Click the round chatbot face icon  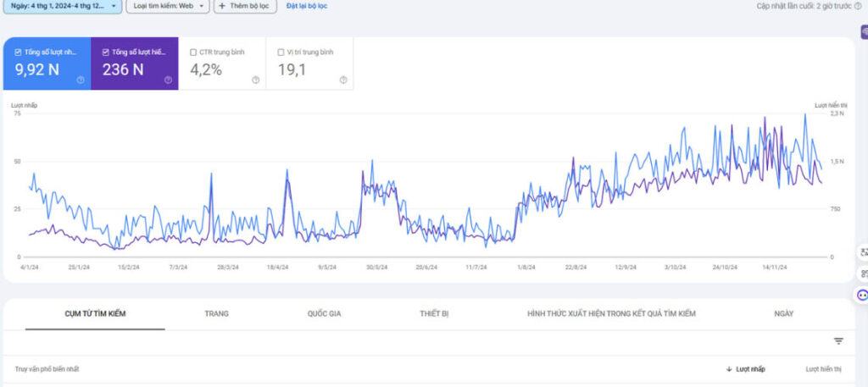(x=862, y=296)
